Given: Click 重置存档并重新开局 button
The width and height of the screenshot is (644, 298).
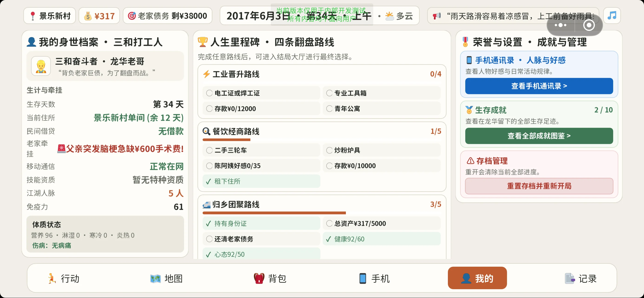Looking at the screenshot, I should [539, 186].
